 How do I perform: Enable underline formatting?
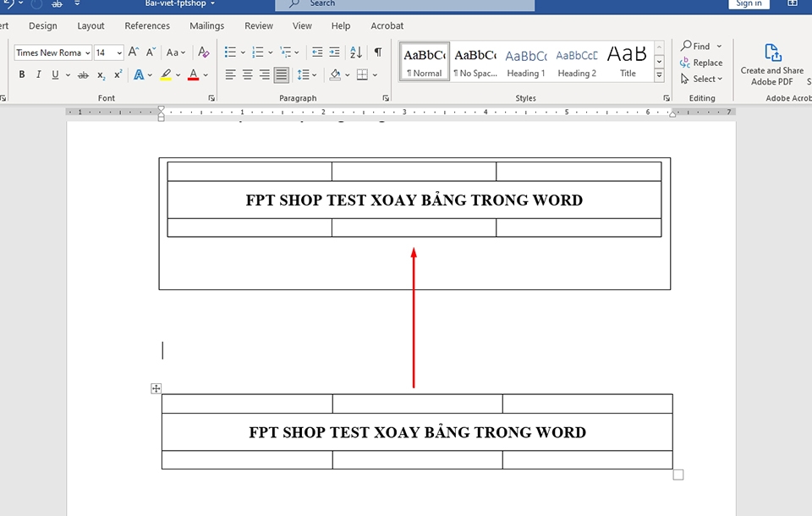pyautogui.click(x=53, y=74)
